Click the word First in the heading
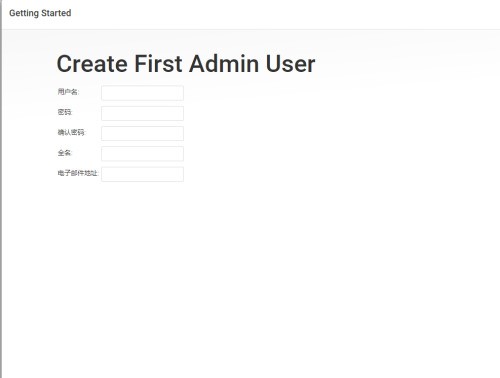The width and height of the screenshot is (500, 378). tap(158, 64)
